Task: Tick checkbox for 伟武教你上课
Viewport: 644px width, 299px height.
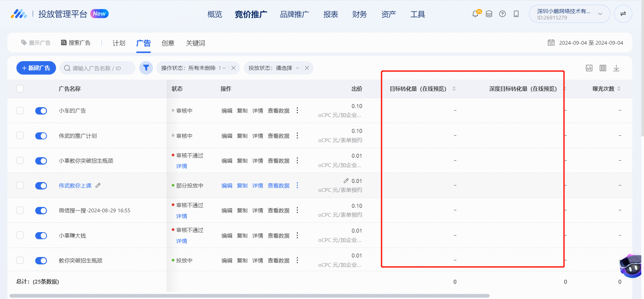Action: (x=20, y=185)
